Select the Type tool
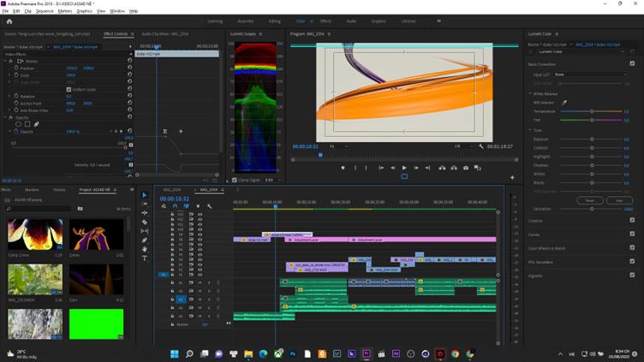 coord(145,258)
